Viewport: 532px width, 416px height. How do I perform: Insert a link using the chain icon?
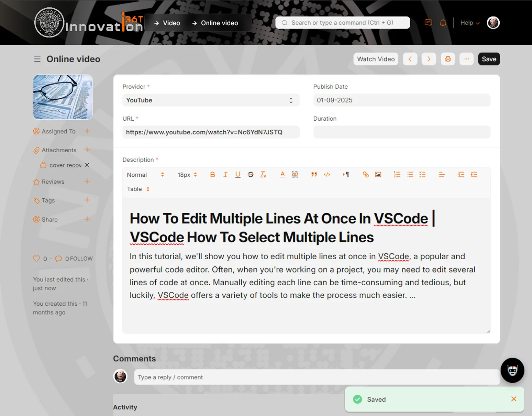pos(365,175)
